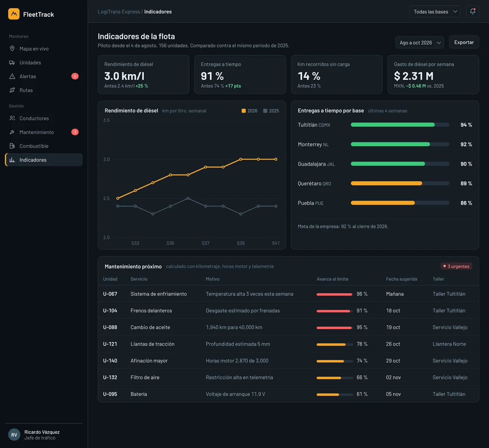Click the RV user avatar
Viewport: 489px width, 448px height.
pyautogui.click(x=14, y=435)
